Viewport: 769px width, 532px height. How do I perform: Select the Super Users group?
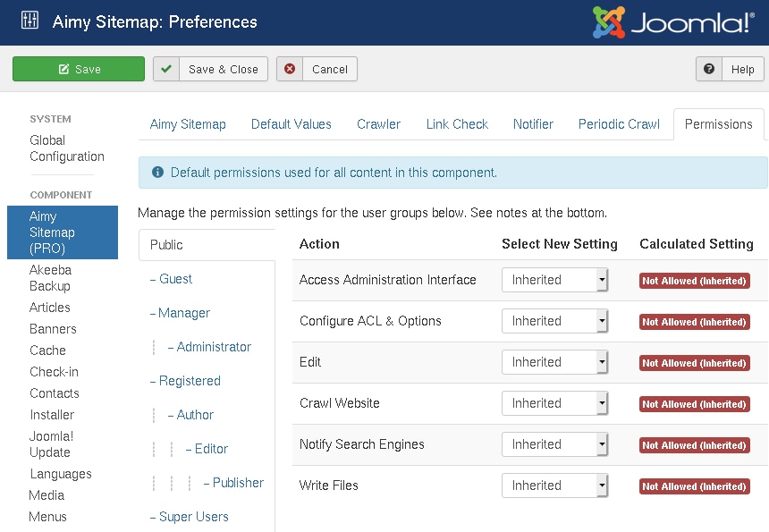click(x=193, y=517)
